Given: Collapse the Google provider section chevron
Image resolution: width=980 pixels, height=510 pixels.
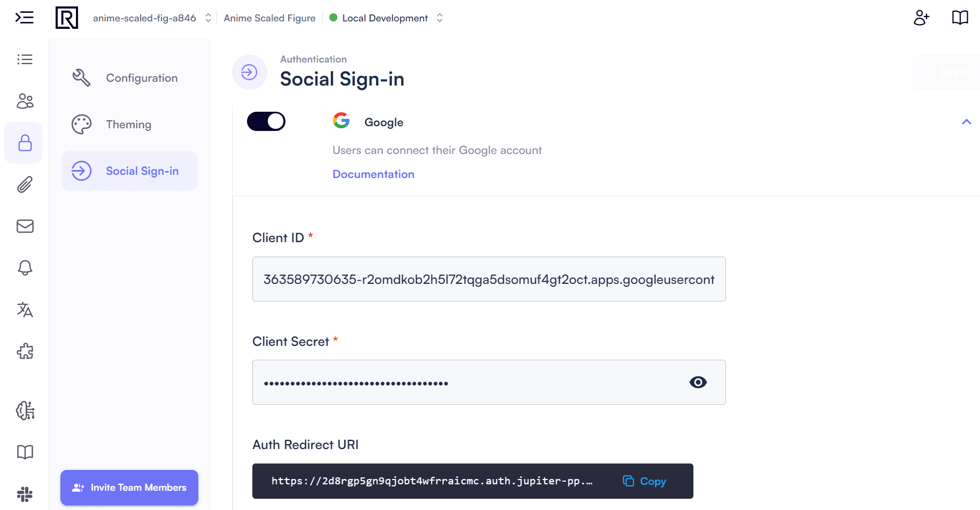Looking at the screenshot, I should [967, 121].
